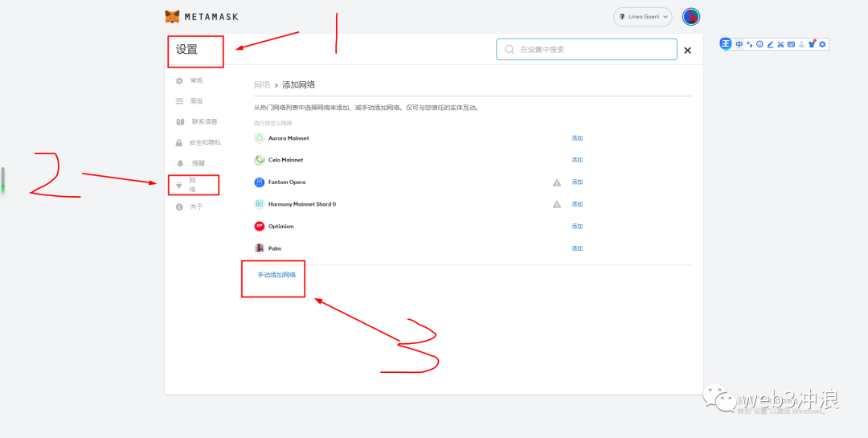Screen dimensions: 868x438
Task: Click 手动添加网络 to add network manually
Action: 276,275
